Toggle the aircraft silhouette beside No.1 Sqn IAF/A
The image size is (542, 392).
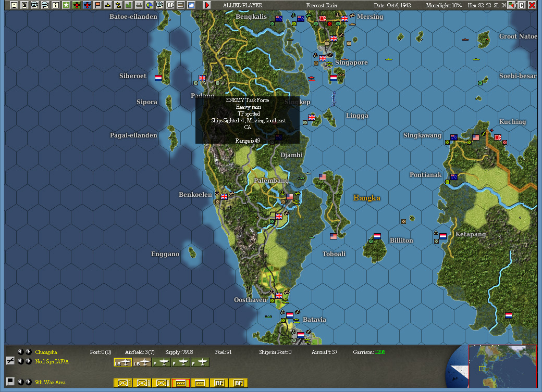(x=10, y=360)
